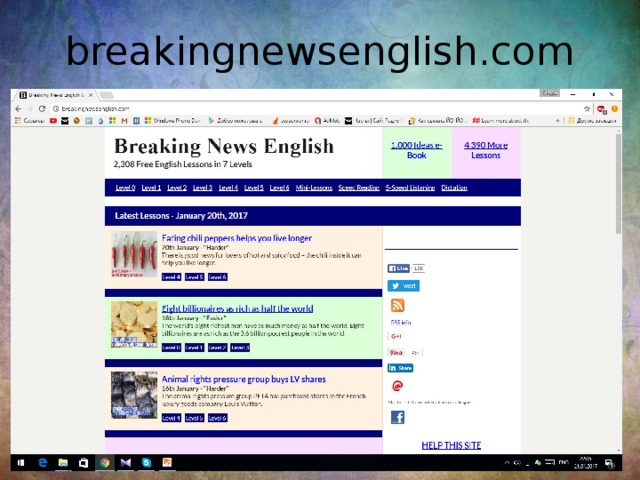The height and width of the screenshot is (480, 640).
Task: Click the chili peppers thumbnail
Action: click(x=134, y=254)
